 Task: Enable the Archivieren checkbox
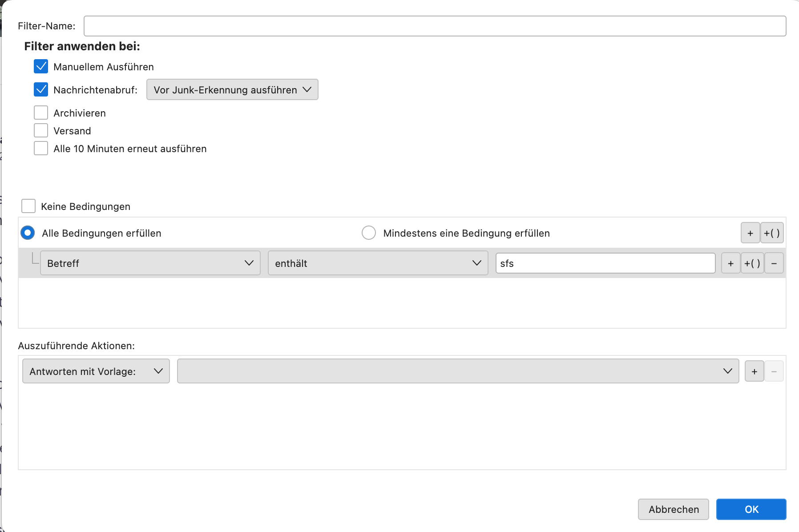(41, 113)
